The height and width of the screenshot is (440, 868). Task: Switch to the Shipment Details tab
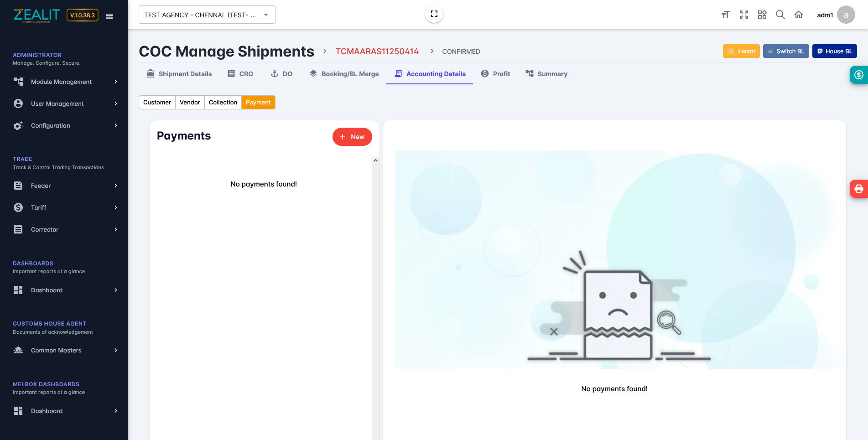(x=179, y=74)
